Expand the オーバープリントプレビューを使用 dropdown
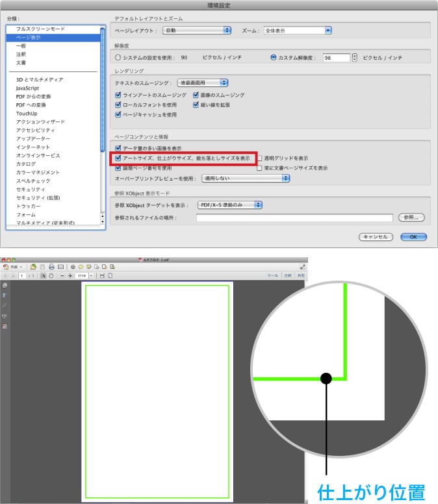The height and width of the screenshot is (504, 438). 245,177
